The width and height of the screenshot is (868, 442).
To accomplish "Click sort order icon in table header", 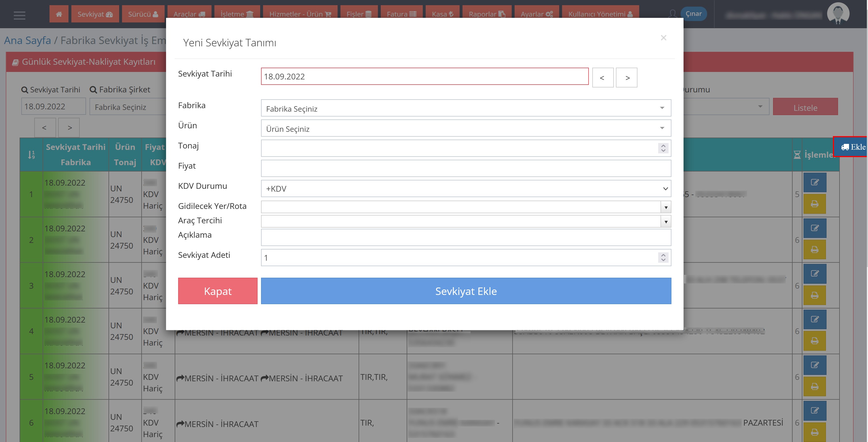I will coord(31,155).
